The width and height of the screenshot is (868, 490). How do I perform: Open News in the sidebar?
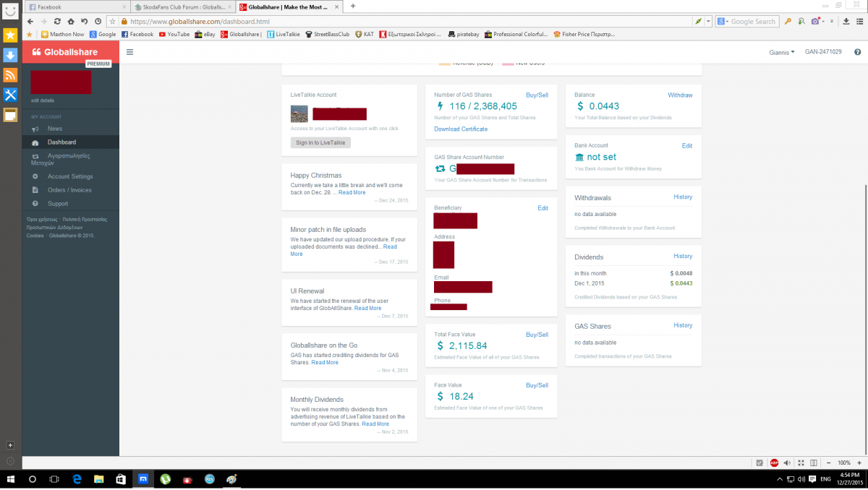pyautogui.click(x=55, y=129)
